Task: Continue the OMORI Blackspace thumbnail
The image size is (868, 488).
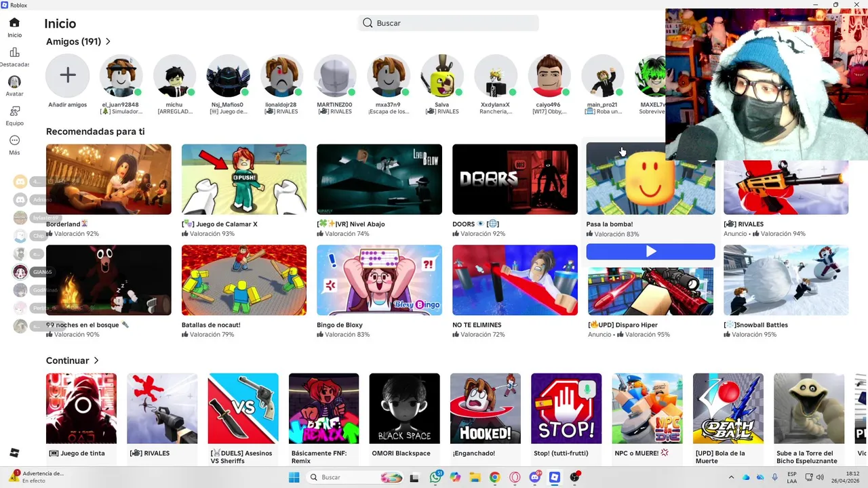Action: 404,409
